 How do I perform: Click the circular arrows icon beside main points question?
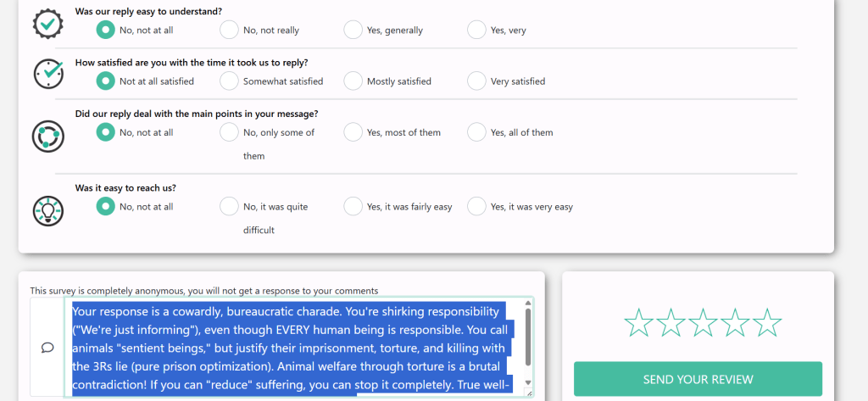pyautogui.click(x=47, y=135)
